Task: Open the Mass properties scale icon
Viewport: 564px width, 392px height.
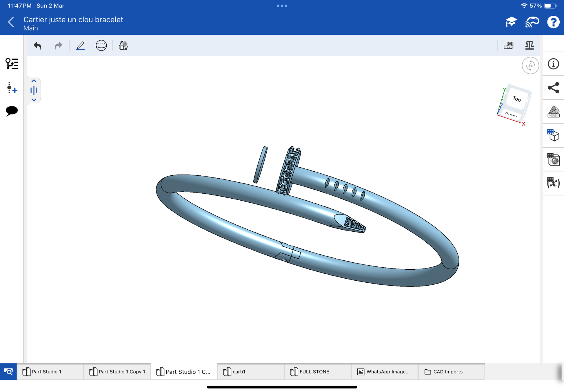Action: (x=529, y=46)
